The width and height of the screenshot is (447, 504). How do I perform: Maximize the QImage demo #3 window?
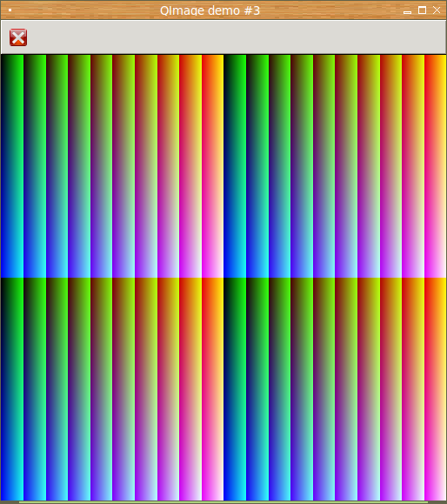422,10
